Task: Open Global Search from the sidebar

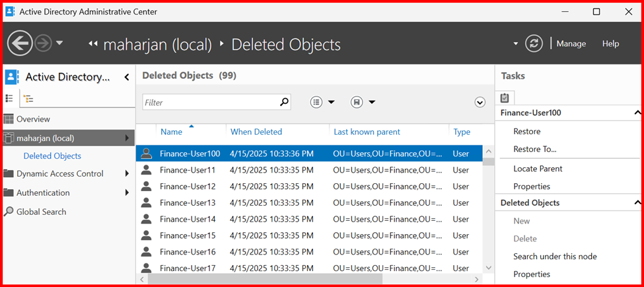Action: pos(41,212)
